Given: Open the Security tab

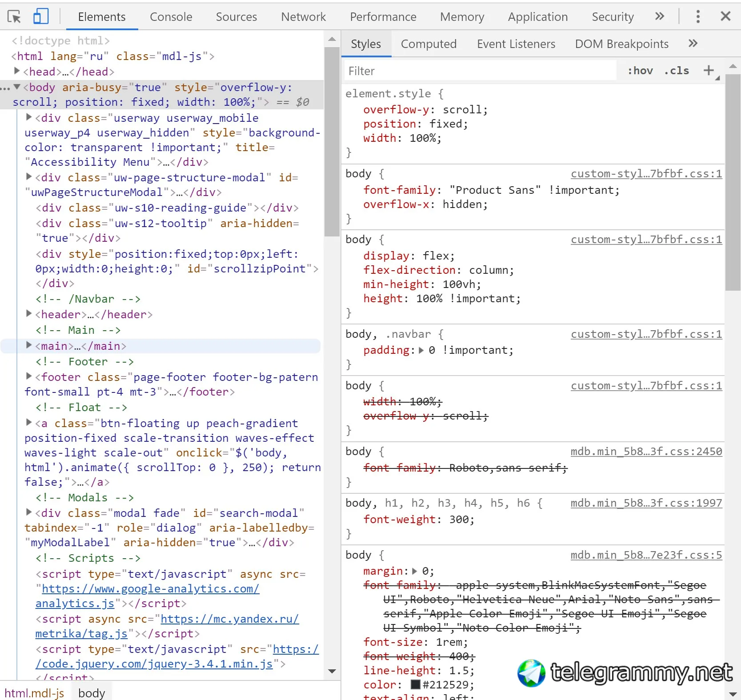Looking at the screenshot, I should 613,17.
